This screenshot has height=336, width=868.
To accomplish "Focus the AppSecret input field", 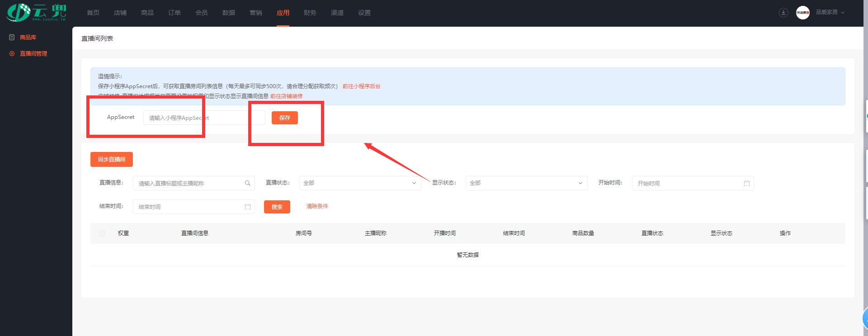I will 204,118.
